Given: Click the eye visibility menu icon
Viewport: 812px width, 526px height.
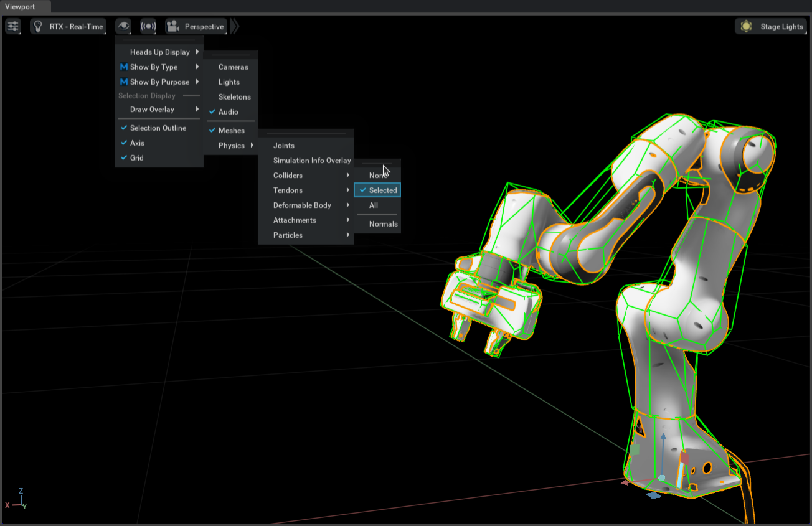Looking at the screenshot, I should click(x=123, y=26).
